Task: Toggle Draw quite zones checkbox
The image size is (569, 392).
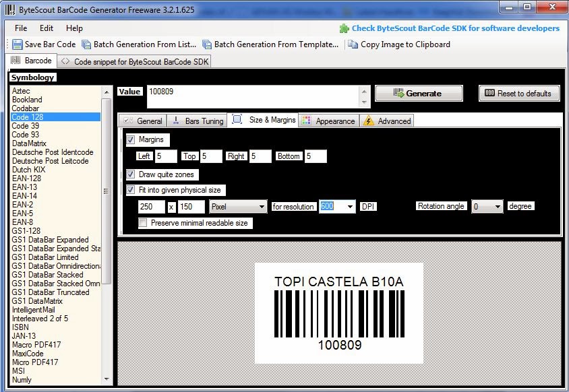Action: pos(131,174)
